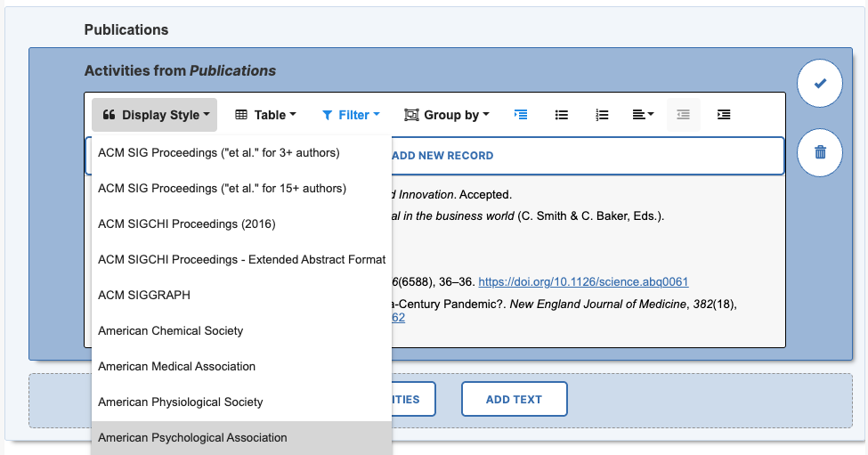Select American Psychological Association style
The width and height of the screenshot is (868, 455).
click(242, 437)
